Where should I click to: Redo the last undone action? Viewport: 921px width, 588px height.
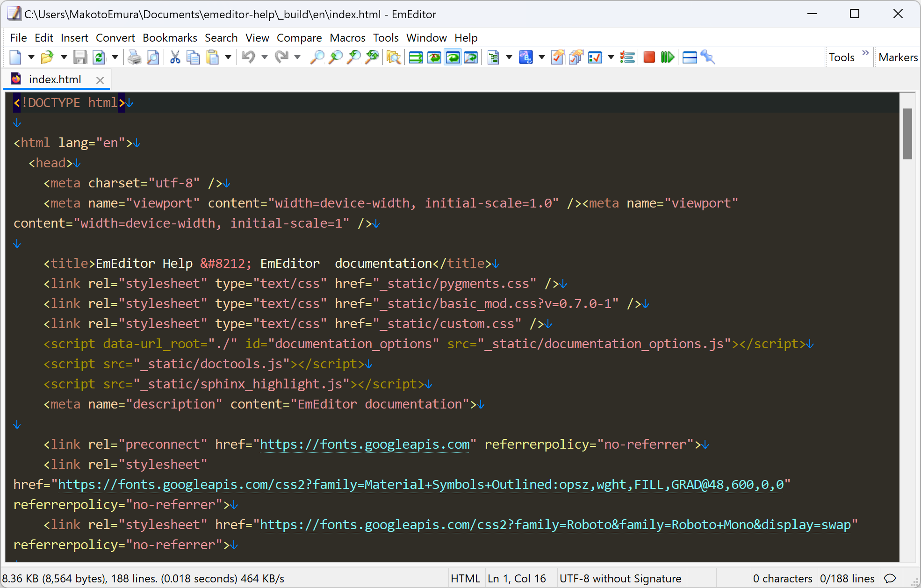[281, 57]
